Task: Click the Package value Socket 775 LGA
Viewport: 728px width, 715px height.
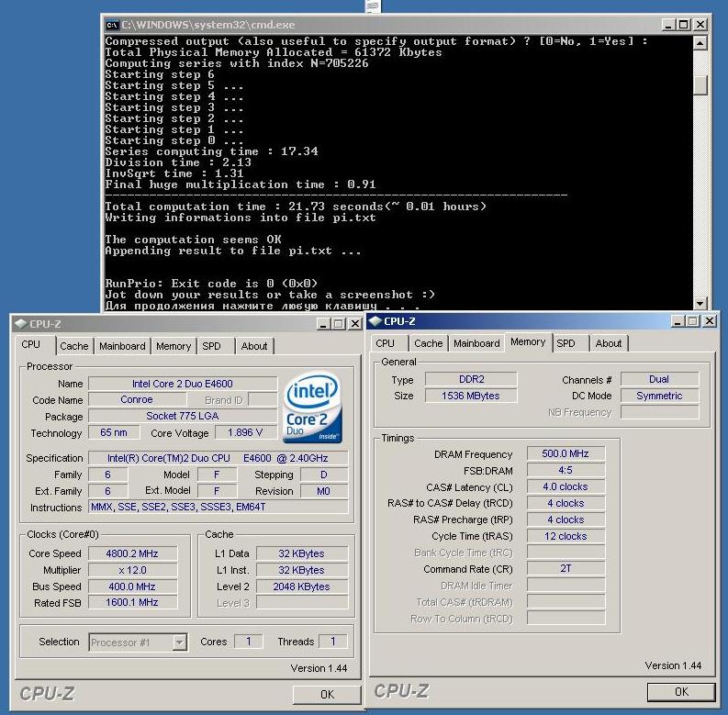Action: click(183, 416)
